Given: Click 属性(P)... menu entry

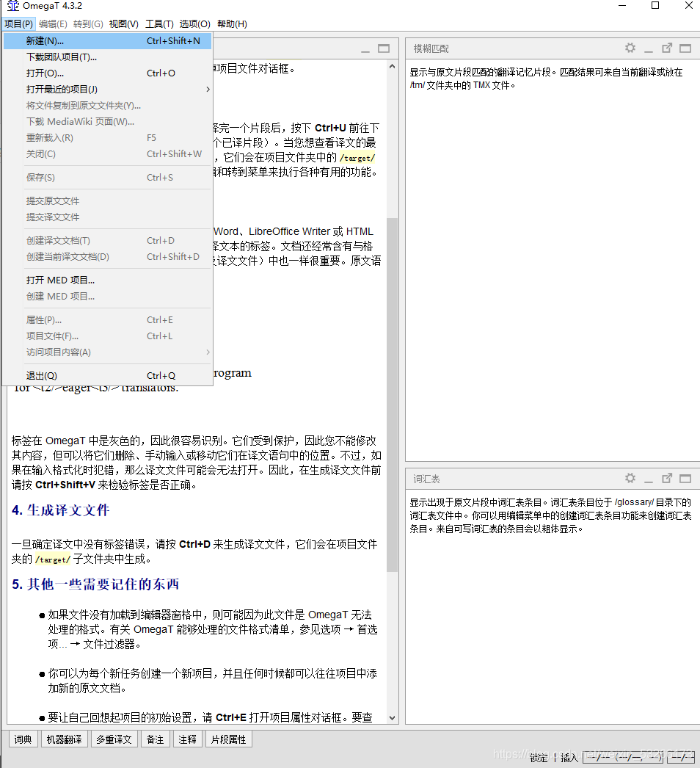Looking at the screenshot, I should (x=108, y=320).
